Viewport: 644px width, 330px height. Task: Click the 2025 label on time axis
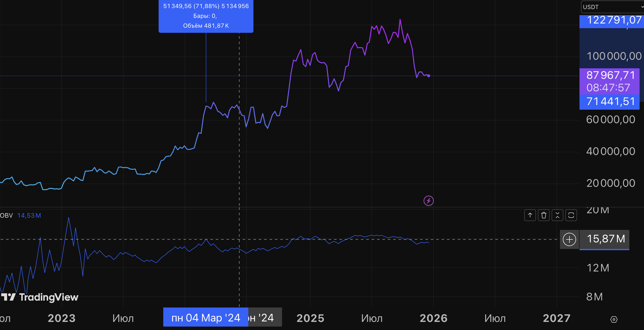point(310,318)
